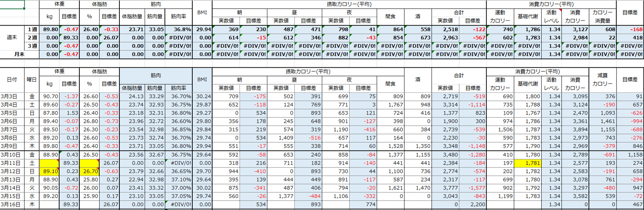Click the 週末 merged label cell
The image size is (644, 210).
click(x=12, y=37)
